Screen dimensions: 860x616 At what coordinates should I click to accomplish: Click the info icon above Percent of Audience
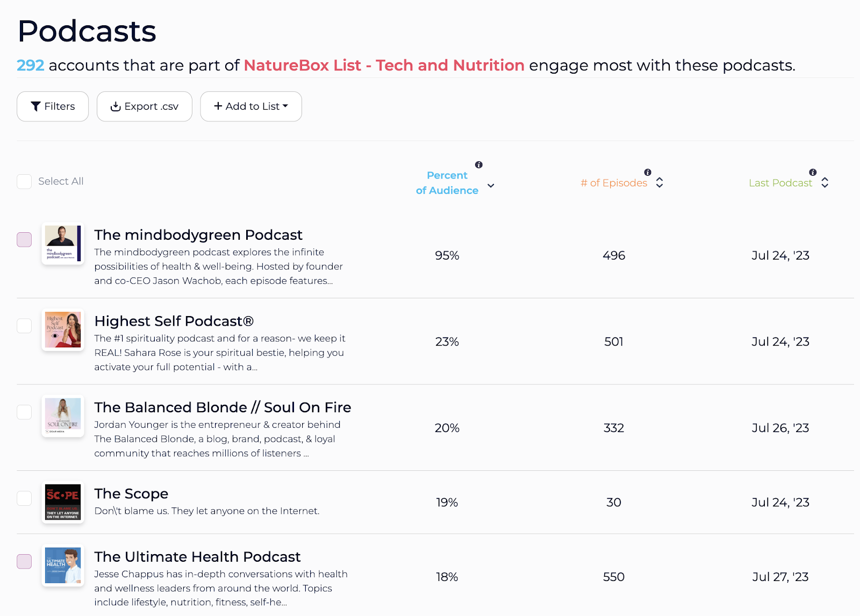click(478, 165)
